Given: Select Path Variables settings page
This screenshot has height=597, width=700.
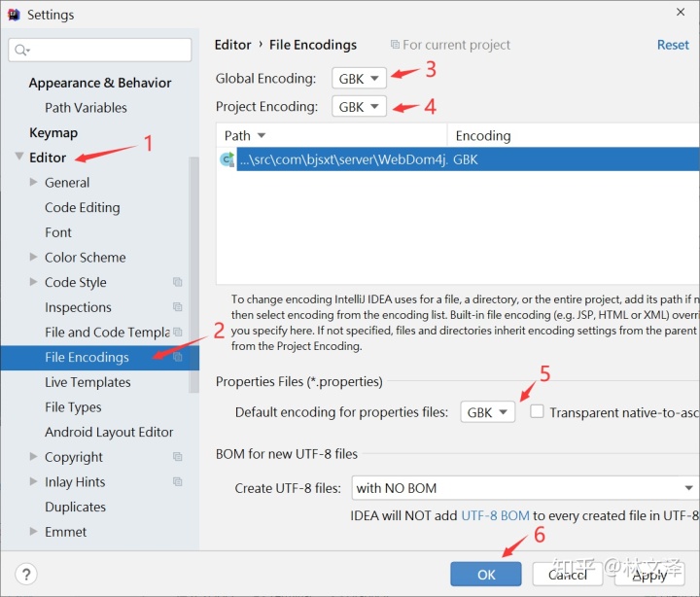Looking at the screenshot, I should 86,108.
